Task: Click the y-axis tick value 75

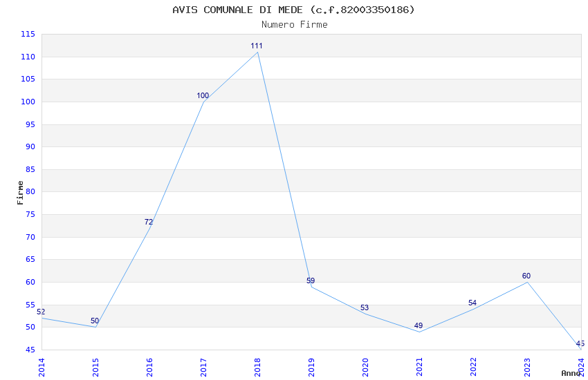Action: pyautogui.click(x=30, y=214)
